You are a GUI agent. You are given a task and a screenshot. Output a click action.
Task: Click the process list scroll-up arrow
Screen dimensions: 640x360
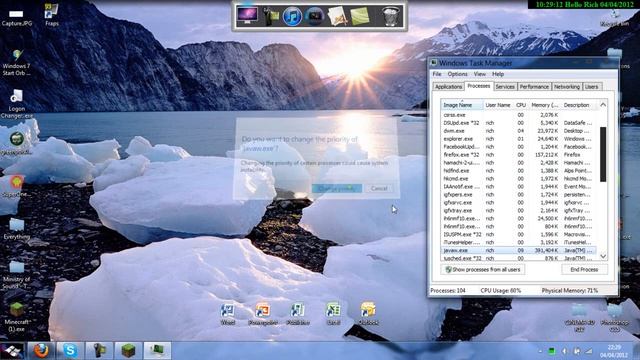tap(603, 105)
